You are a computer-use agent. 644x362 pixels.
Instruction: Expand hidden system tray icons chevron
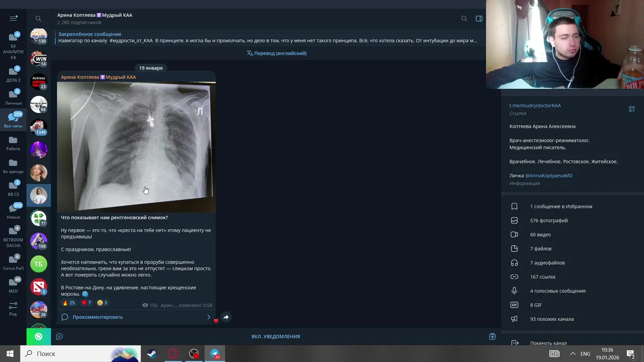(x=573, y=354)
